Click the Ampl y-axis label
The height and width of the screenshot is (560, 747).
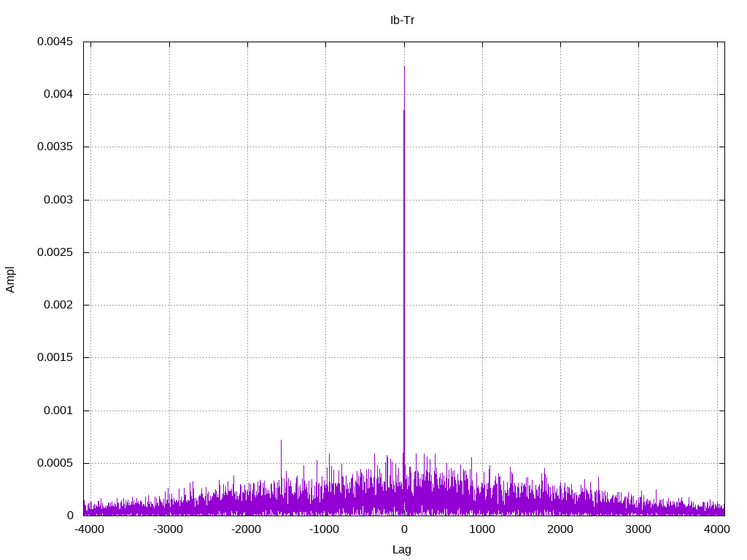click(10, 279)
